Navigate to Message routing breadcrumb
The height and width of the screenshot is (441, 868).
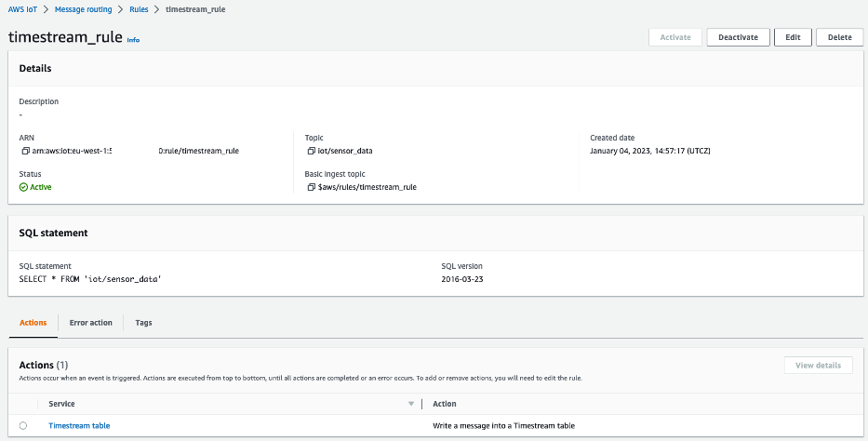tap(84, 9)
